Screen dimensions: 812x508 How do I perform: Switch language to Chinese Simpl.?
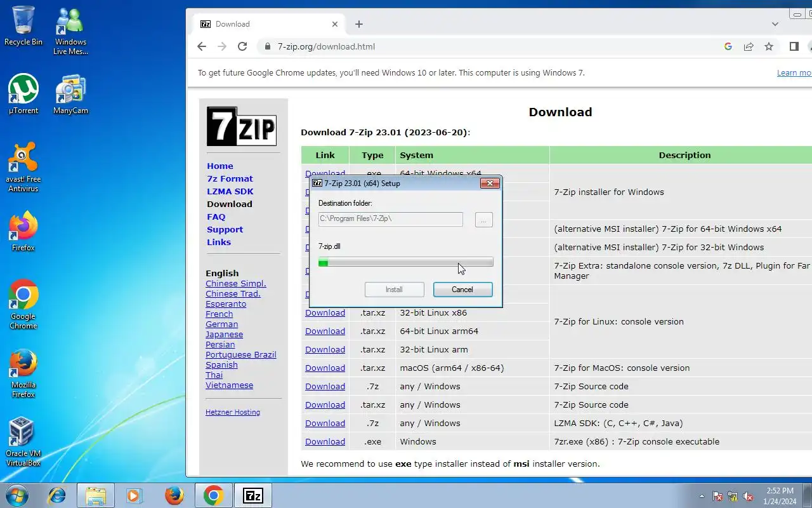click(236, 283)
